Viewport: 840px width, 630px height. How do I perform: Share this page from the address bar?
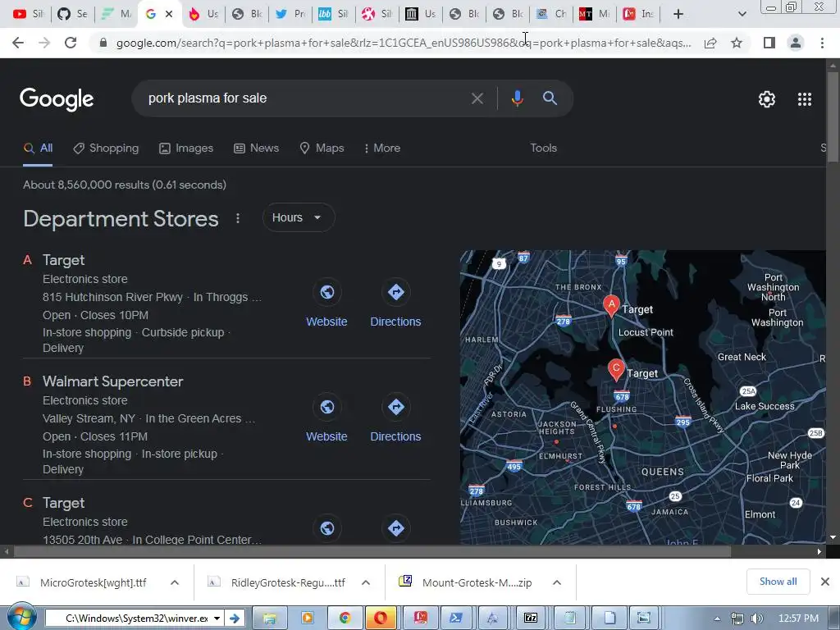click(710, 43)
